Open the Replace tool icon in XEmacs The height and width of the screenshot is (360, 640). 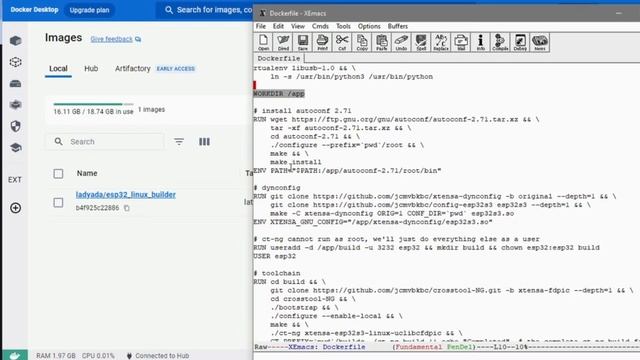pyautogui.click(x=440, y=42)
